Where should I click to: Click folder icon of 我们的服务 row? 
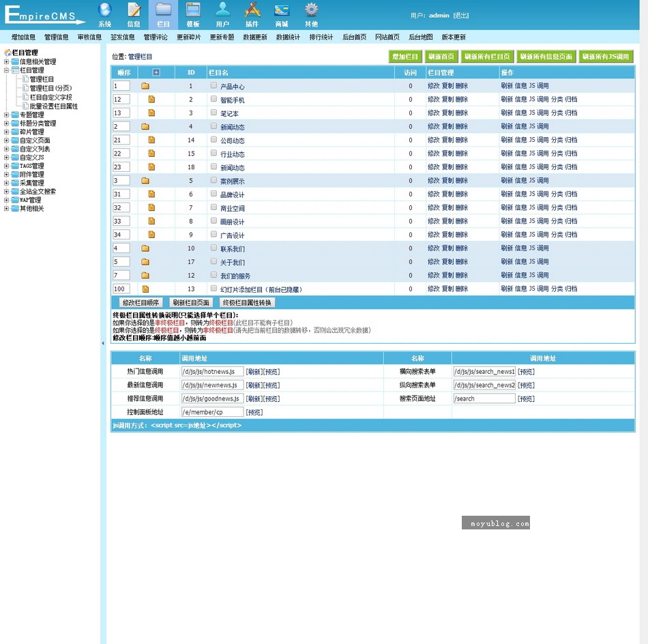(x=145, y=276)
